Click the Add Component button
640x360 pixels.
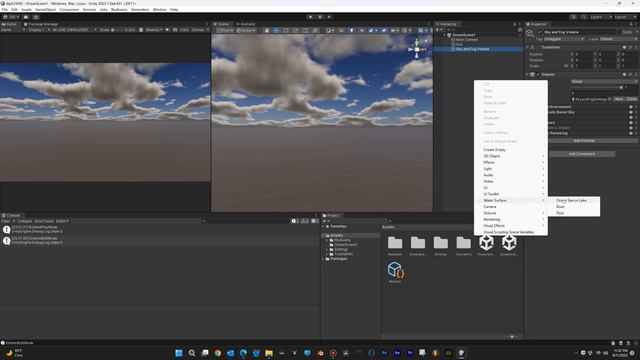(x=582, y=154)
